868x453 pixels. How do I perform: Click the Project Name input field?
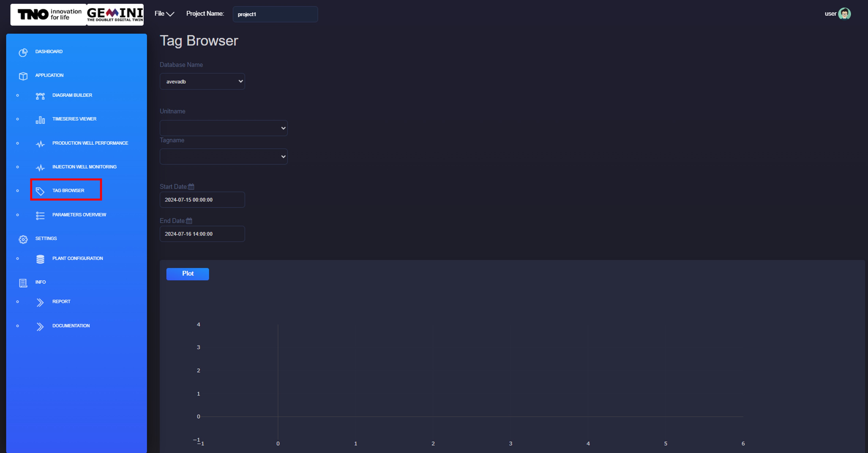coord(275,14)
